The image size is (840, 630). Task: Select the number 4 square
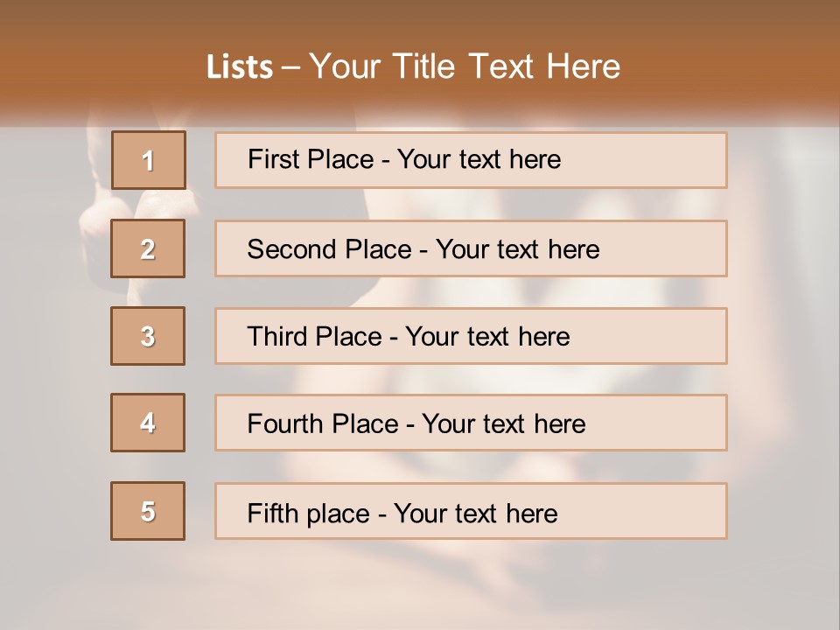tap(148, 423)
